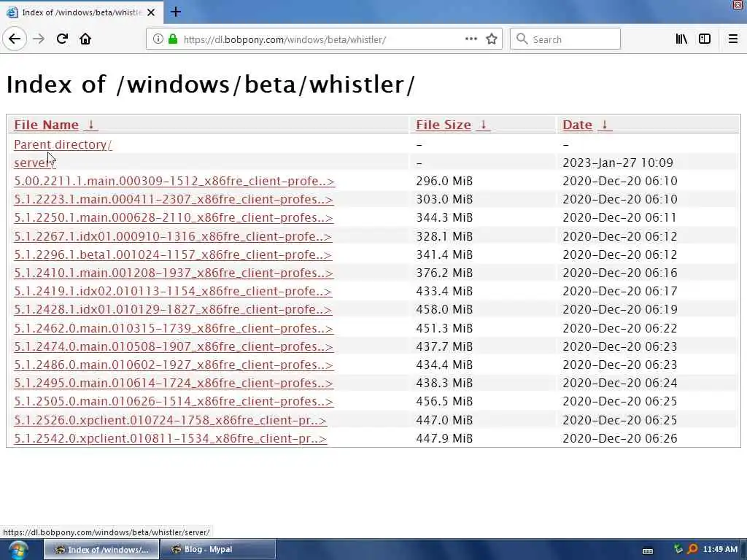Download build 5.1.2526.0.xpclient file
747x560 pixels.
tap(171, 420)
